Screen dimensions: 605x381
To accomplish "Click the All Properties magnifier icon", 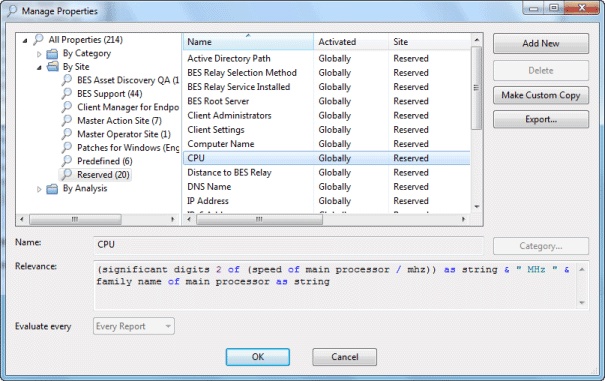I will click(39, 39).
